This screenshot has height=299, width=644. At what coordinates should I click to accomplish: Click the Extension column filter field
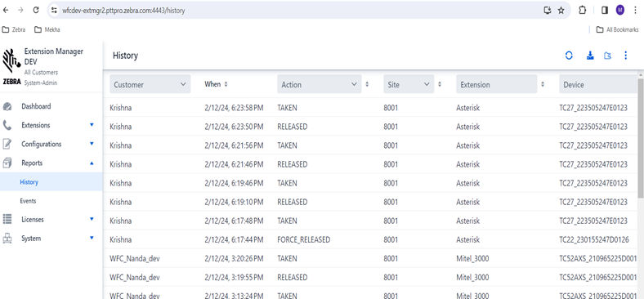[x=497, y=84]
